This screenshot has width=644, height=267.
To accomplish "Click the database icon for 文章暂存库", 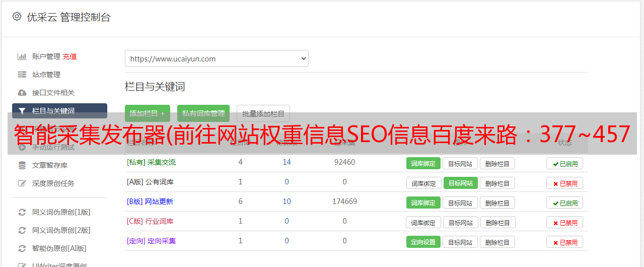I will 22,165.
